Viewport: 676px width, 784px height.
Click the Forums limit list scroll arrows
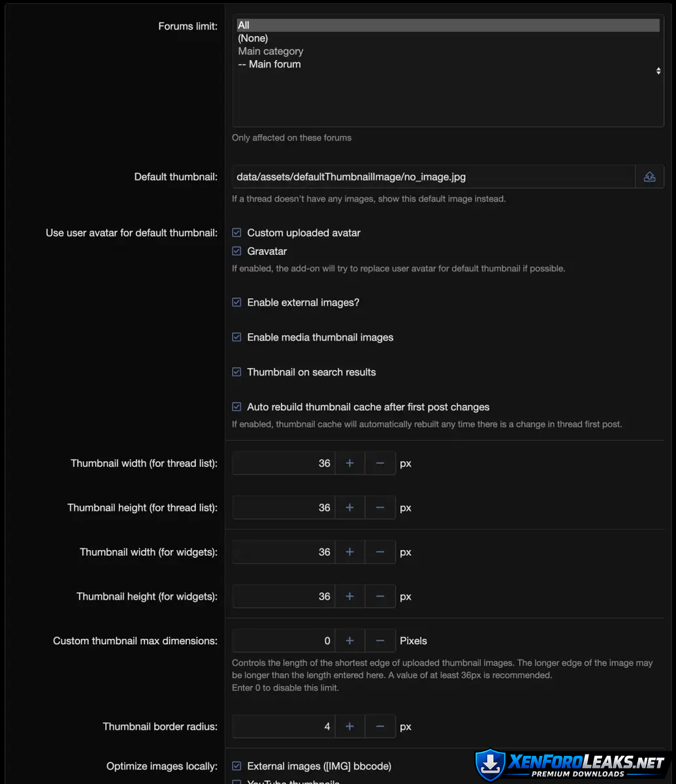point(658,71)
